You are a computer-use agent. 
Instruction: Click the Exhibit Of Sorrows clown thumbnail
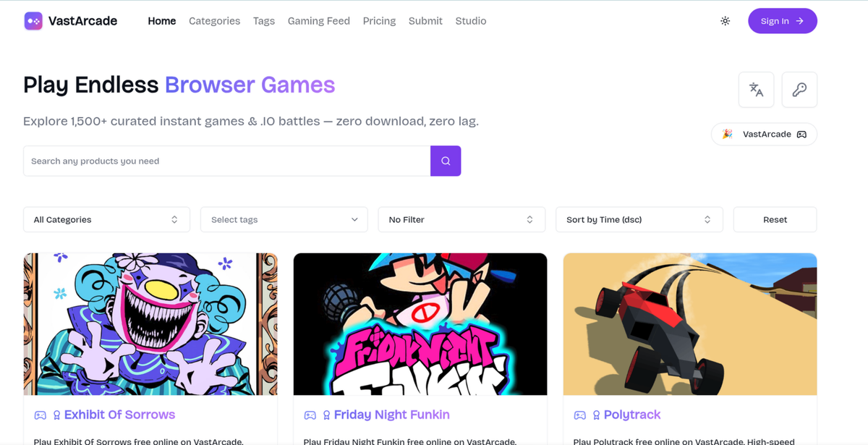150,324
